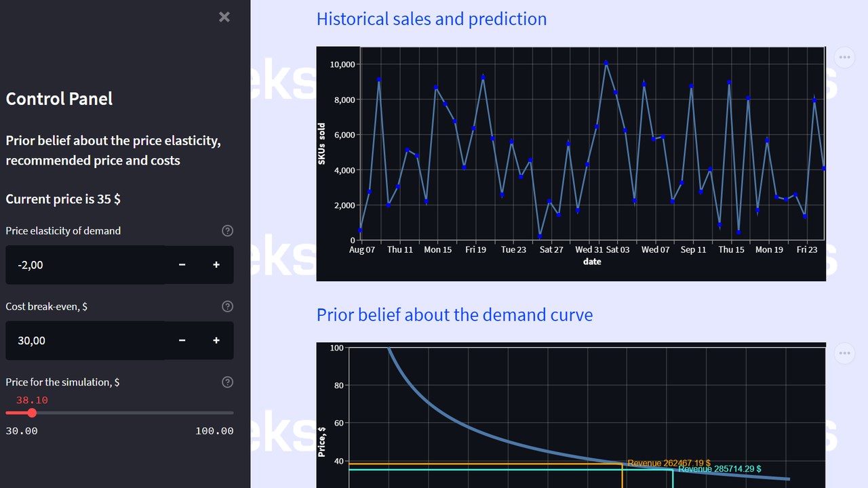Increase the price elasticity value
The width and height of the screenshot is (868, 488).
216,265
